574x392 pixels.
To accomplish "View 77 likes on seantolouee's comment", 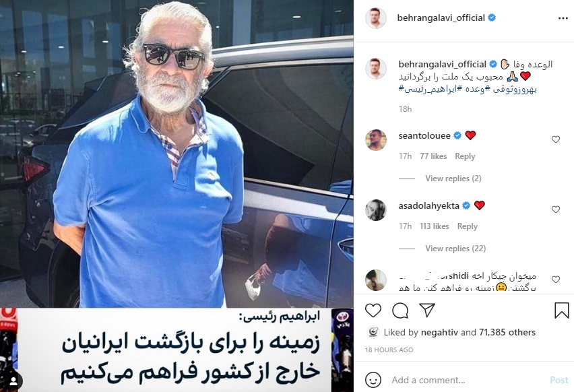I will (x=433, y=156).
